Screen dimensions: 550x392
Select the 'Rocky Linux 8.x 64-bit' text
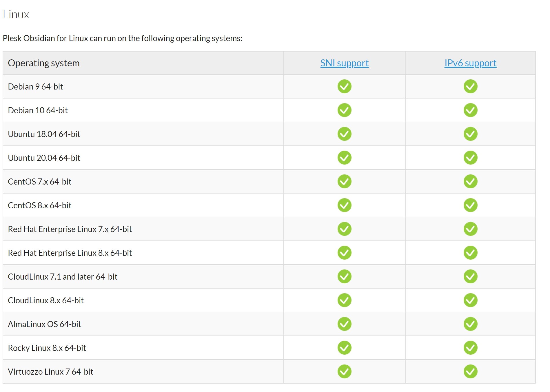point(47,348)
